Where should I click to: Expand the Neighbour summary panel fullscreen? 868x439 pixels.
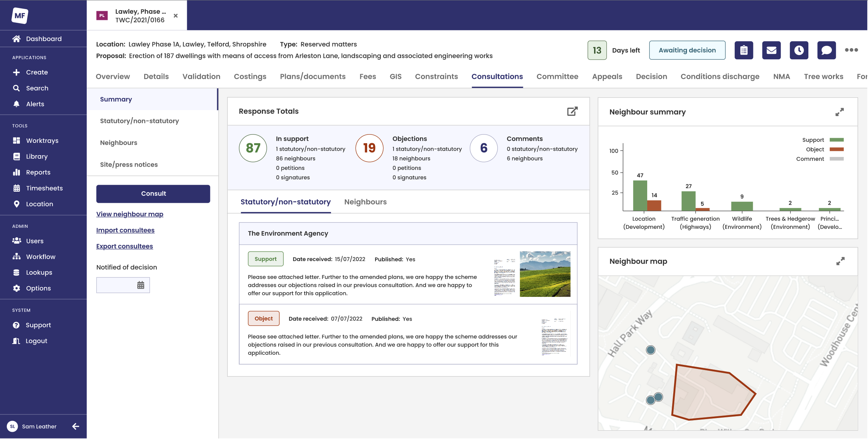coord(840,112)
